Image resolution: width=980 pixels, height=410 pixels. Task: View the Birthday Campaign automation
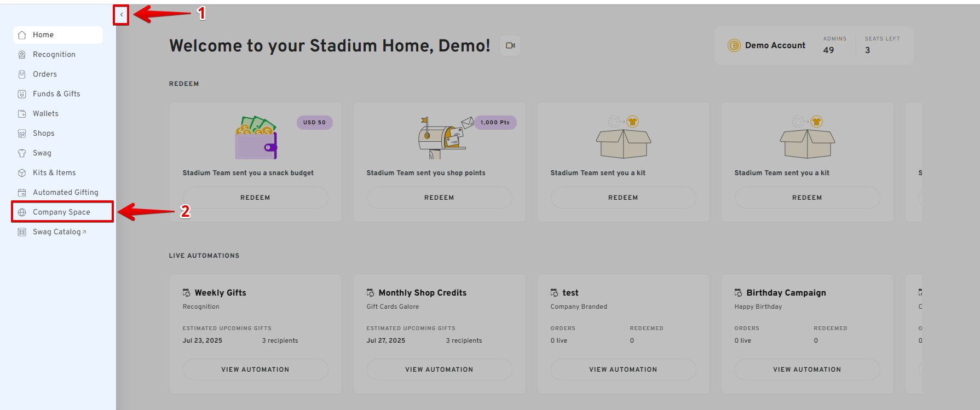807,369
